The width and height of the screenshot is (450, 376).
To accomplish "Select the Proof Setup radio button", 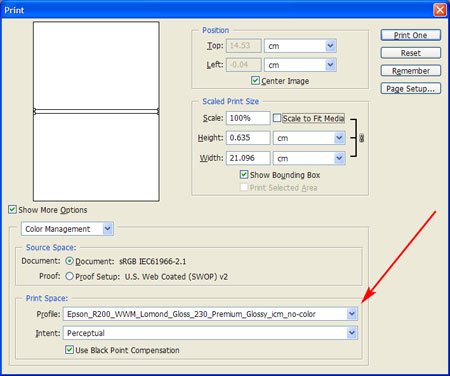I will point(69,276).
